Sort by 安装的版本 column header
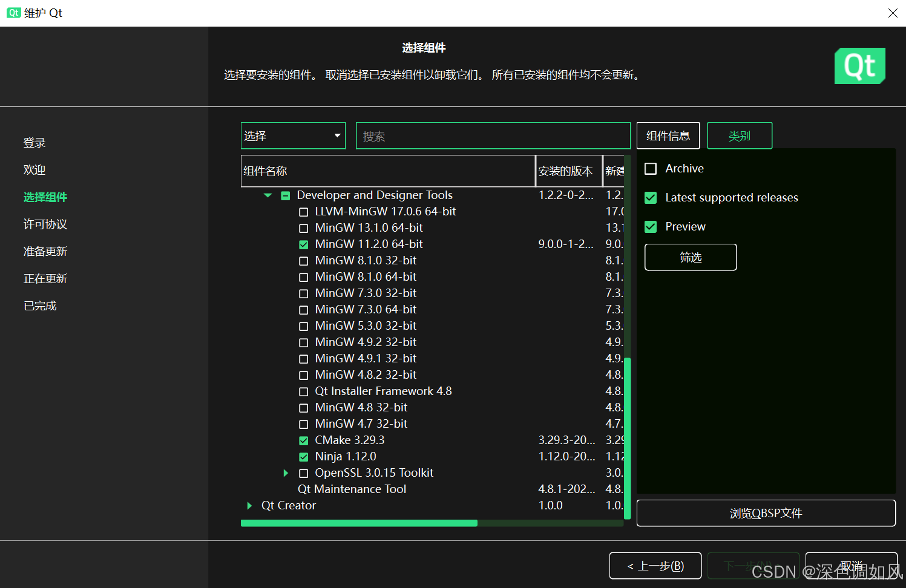 pos(569,171)
